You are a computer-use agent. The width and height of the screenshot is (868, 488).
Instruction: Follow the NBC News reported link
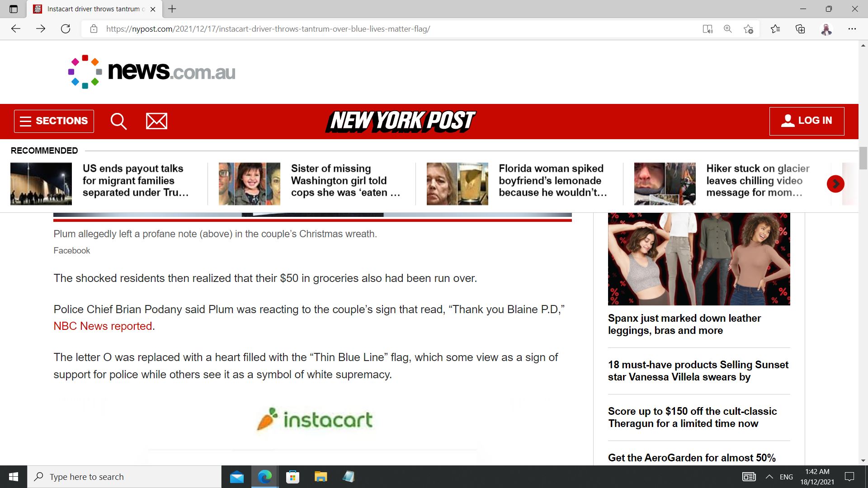tap(103, 326)
